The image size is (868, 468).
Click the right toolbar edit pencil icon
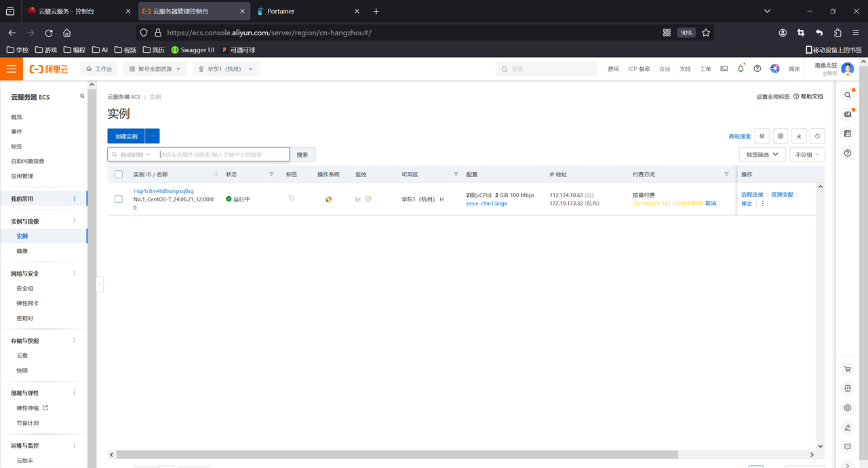point(848,427)
